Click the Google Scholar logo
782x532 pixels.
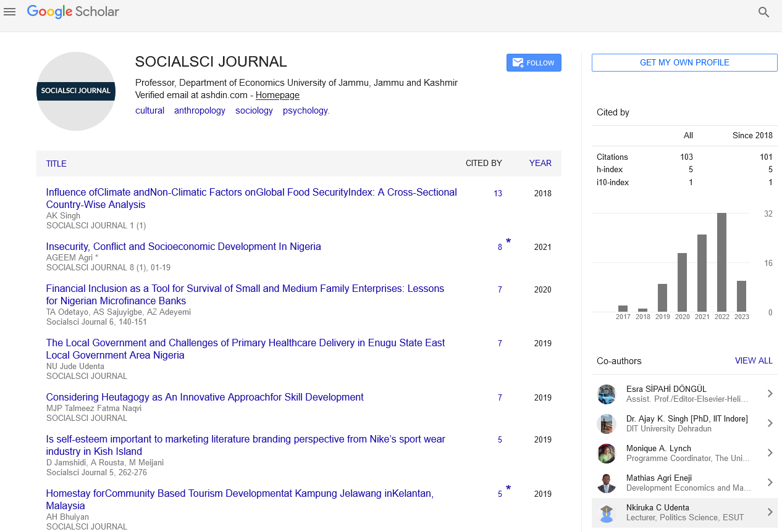[73, 12]
